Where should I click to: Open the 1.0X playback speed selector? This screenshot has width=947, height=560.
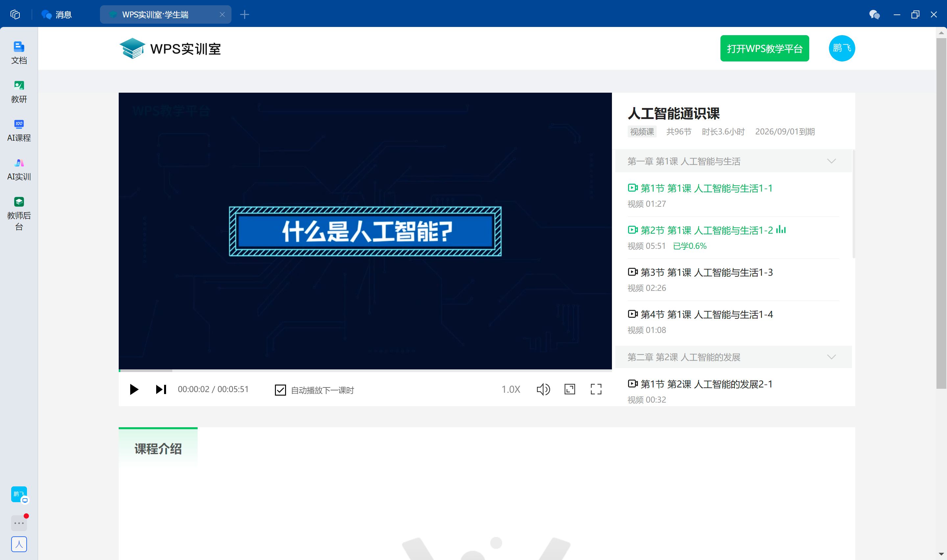pos(510,389)
